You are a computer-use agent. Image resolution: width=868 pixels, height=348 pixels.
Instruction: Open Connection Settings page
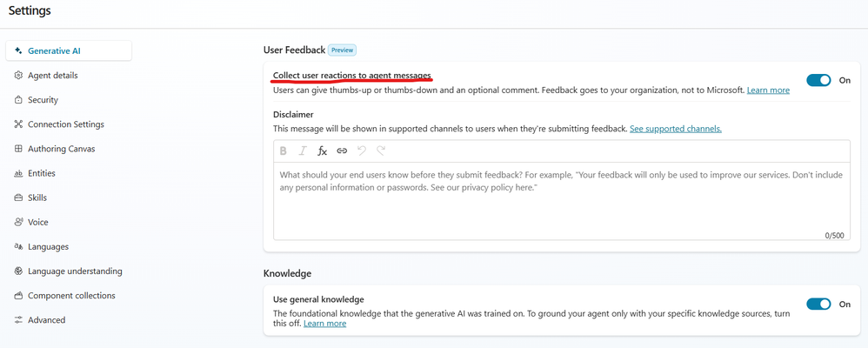tap(65, 124)
